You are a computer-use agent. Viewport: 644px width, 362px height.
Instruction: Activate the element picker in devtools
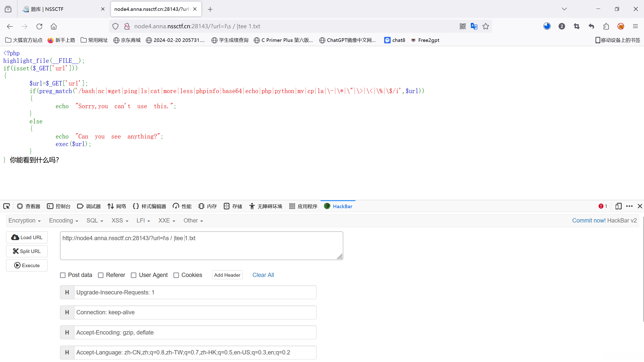pos(7,206)
